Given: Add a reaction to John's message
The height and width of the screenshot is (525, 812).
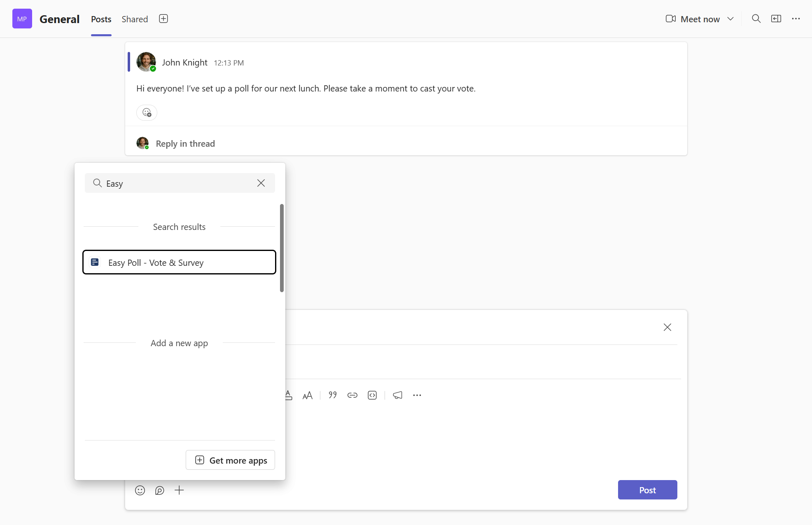Looking at the screenshot, I should point(147,112).
